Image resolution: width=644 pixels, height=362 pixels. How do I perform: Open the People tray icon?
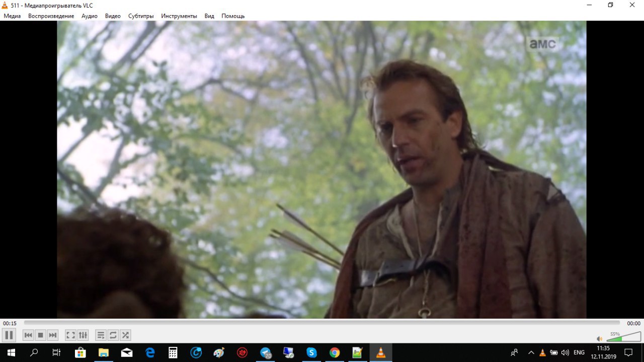[x=514, y=352]
